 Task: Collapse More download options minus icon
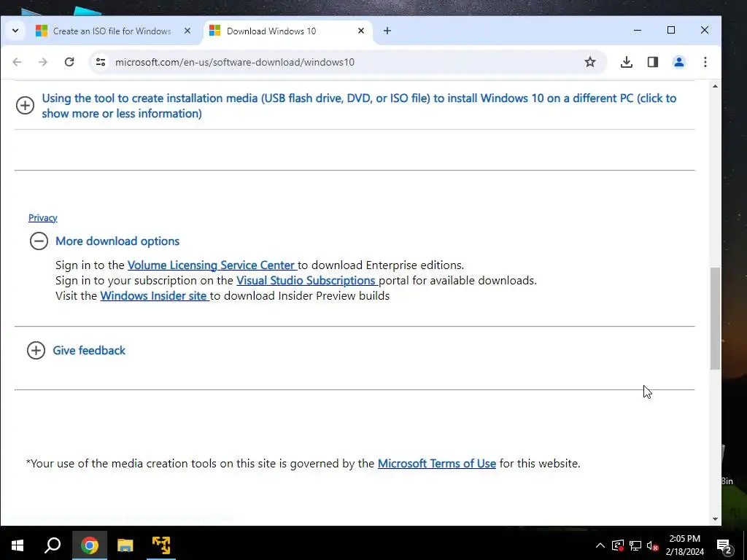39,241
